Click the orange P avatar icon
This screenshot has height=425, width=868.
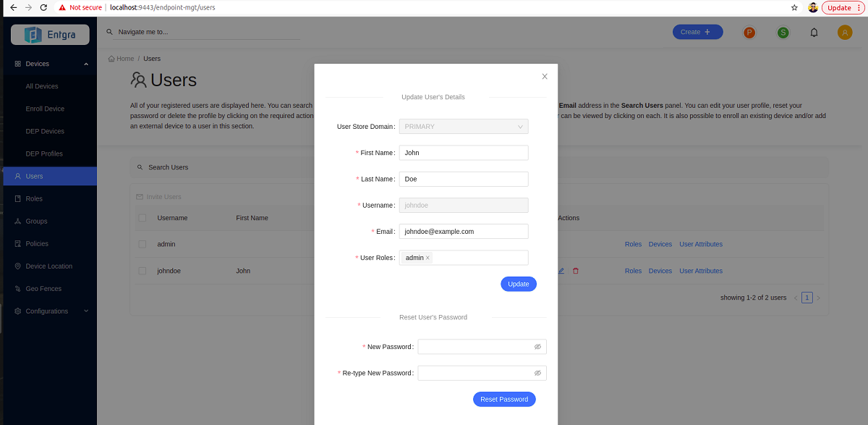[x=749, y=33]
